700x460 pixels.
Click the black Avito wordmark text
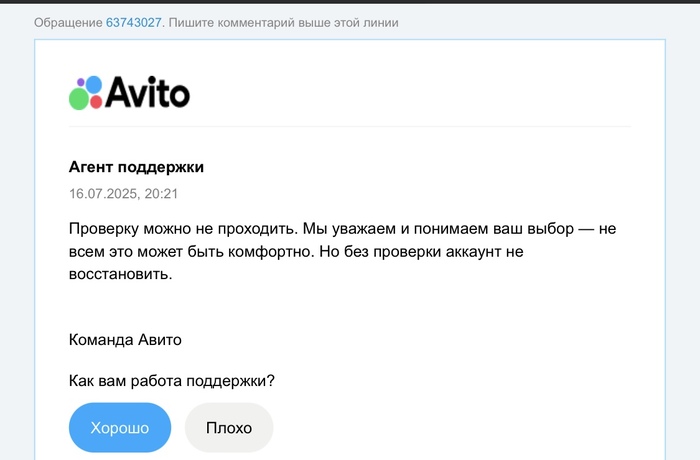[x=147, y=94]
